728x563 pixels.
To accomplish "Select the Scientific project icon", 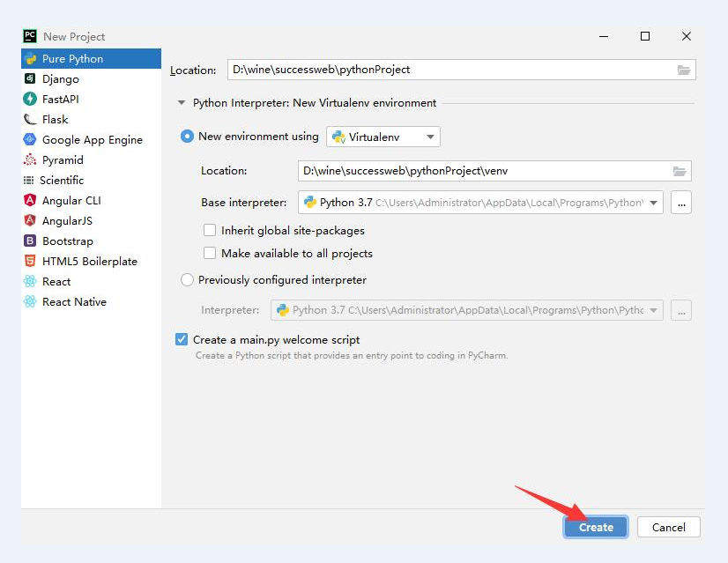I will pyautogui.click(x=29, y=180).
